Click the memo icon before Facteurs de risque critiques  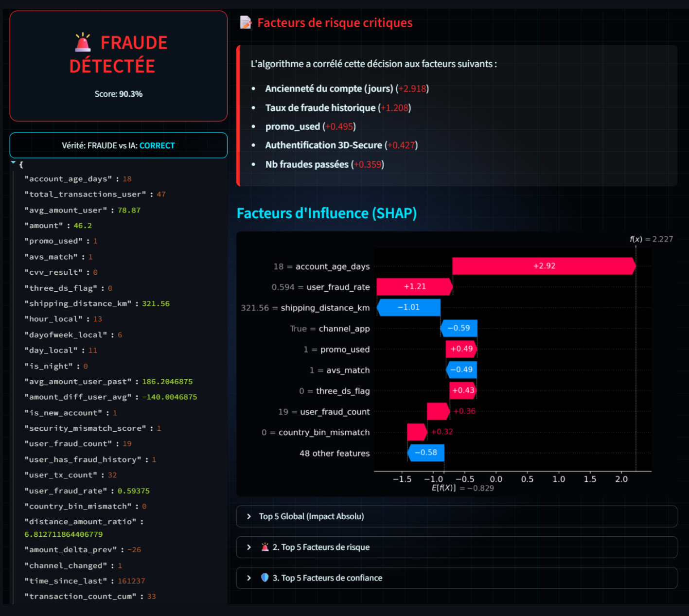[246, 23]
